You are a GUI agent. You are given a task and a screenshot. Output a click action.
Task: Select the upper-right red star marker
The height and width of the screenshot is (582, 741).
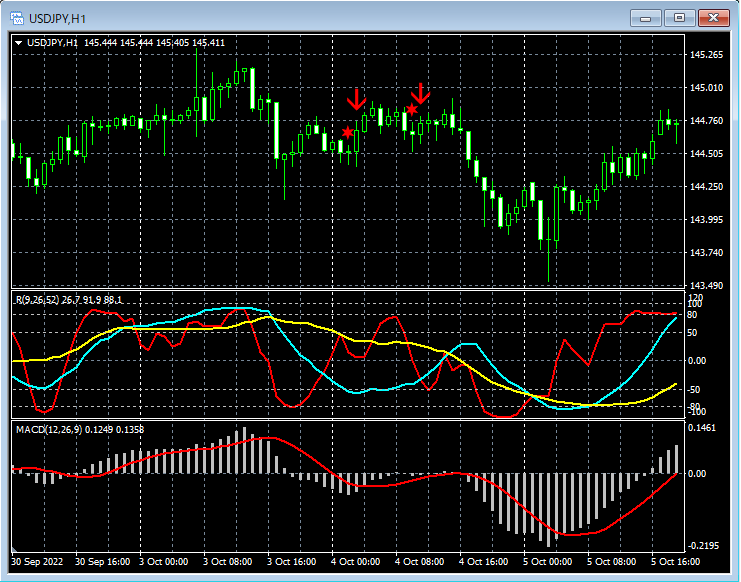click(412, 109)
